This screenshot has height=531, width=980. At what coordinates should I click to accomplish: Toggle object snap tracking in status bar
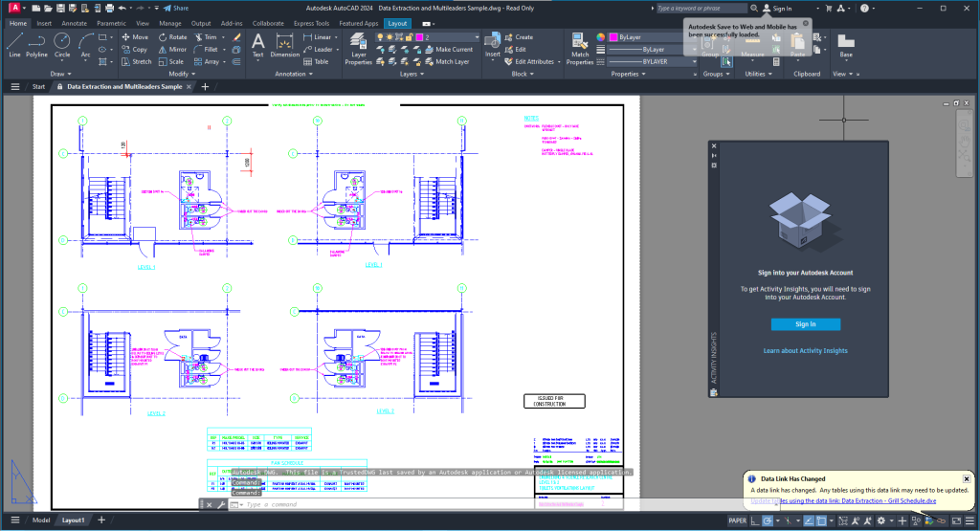coord(809,520)
